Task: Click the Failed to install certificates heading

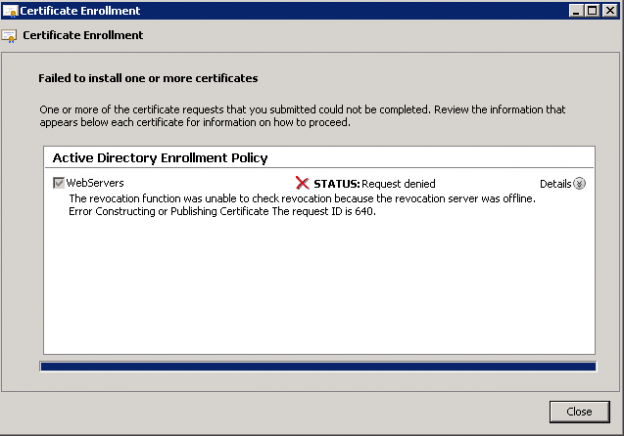Action: 148,78
